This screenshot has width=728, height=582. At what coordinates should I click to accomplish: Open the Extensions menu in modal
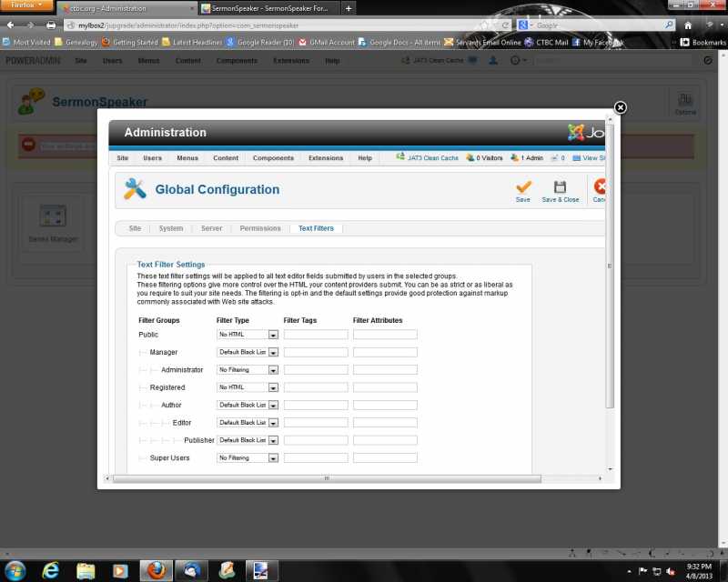(x=326, y=158)
